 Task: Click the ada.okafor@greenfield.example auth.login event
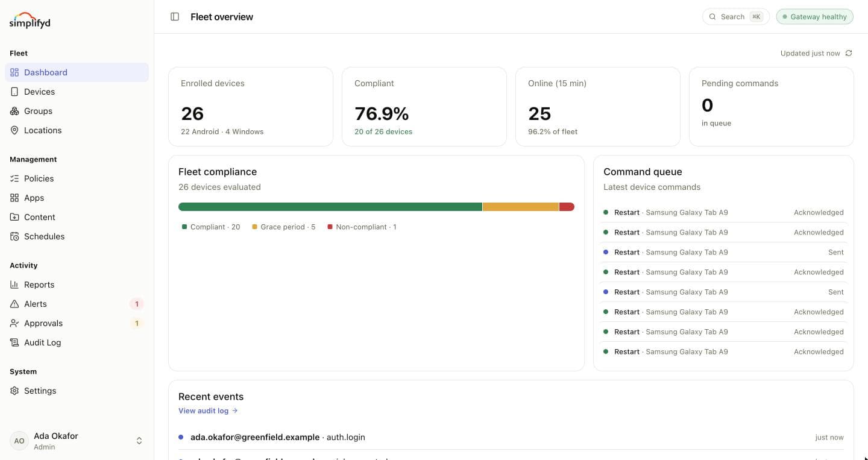[511, 437]
